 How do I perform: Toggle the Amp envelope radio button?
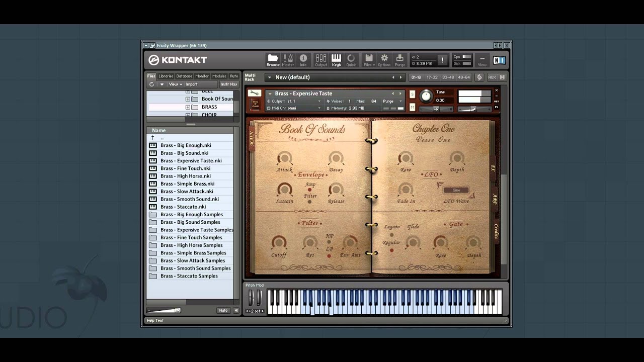[x=310, y=190]
